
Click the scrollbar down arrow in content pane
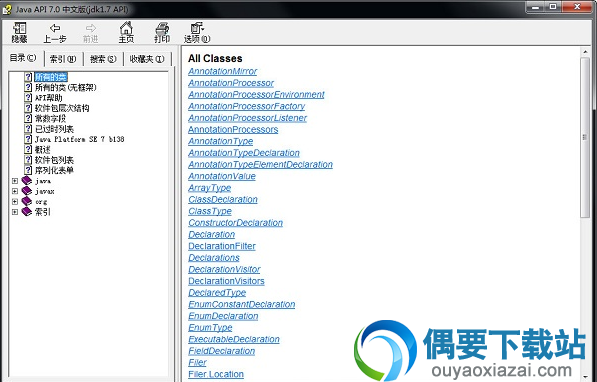point(585,377)
